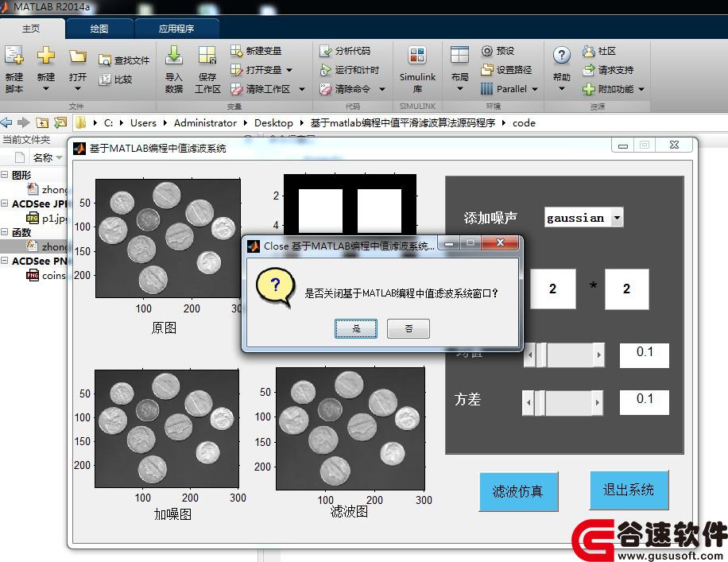Click the 方差 value field 0.1
Screen dimensions: 728x562
[645, 402]
